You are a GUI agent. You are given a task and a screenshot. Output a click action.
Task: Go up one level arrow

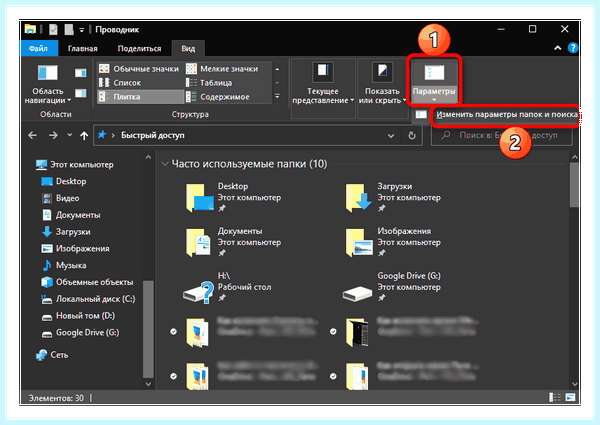pos(84,135)
